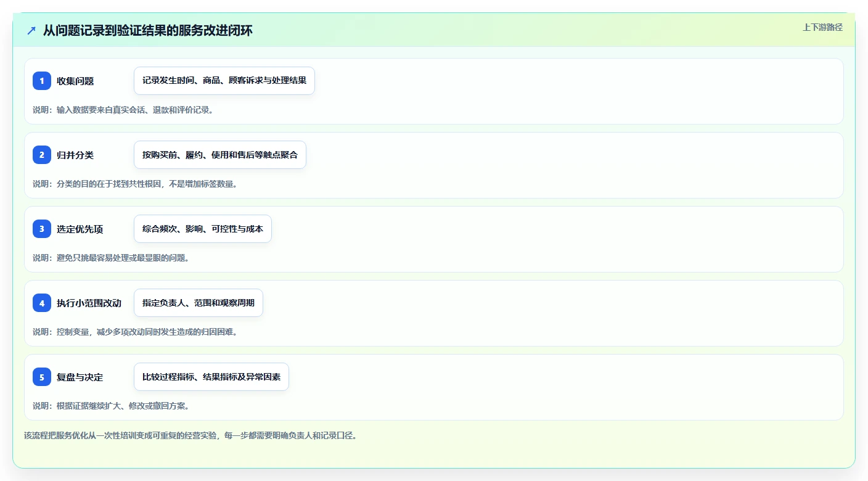Click the 复盘与决定 step label
The image size is (868, 481).
pyautogui.click(x=80, y=377)
